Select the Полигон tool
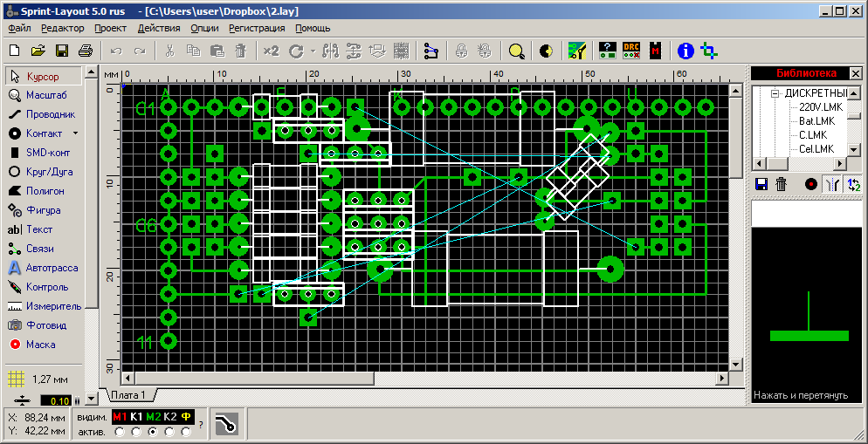Image resolution: width=868 pixels, height=444 pixels. pos(43,191)
